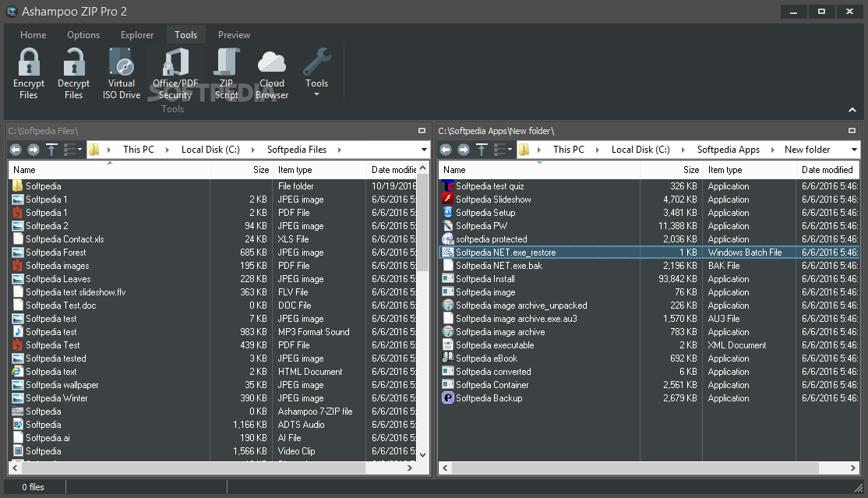Click Softpedia Files breadcrumb in left pane
Viewport: 868px width, 498px height.
point(297,150)
